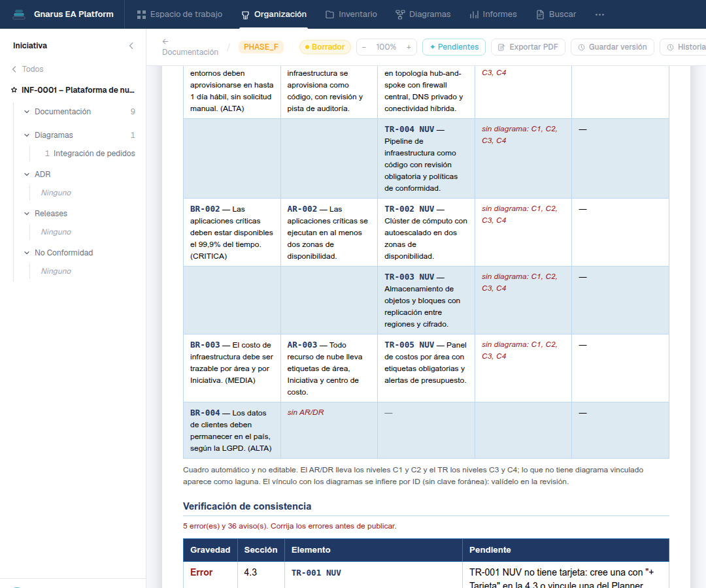Increase zoom with the plus button
Screen dimensions: 706x588
pos(409,47)
